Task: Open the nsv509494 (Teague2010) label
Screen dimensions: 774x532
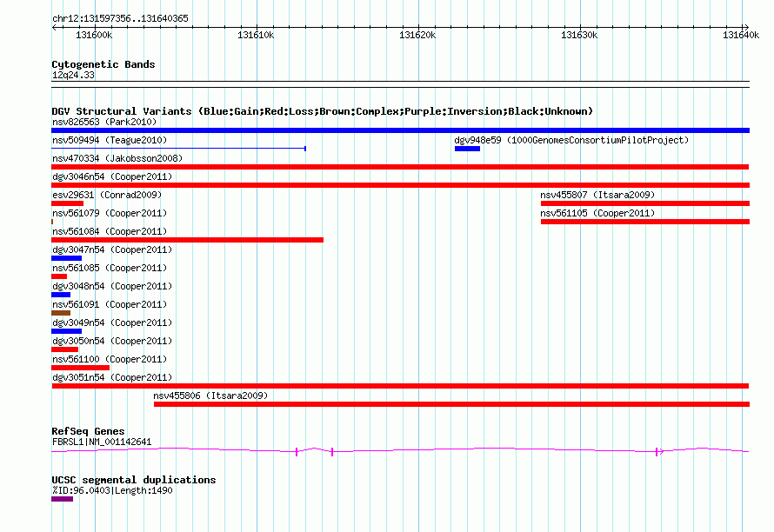Action: 110,140
